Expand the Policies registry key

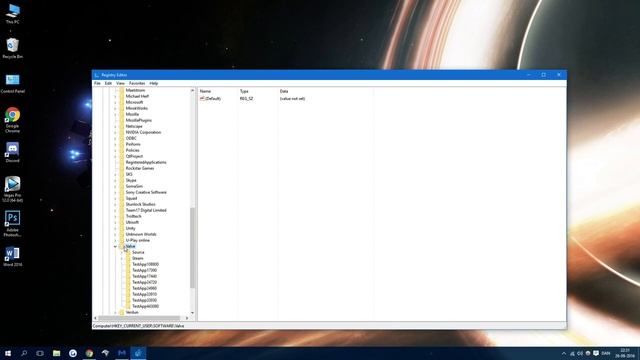(116, 150)
